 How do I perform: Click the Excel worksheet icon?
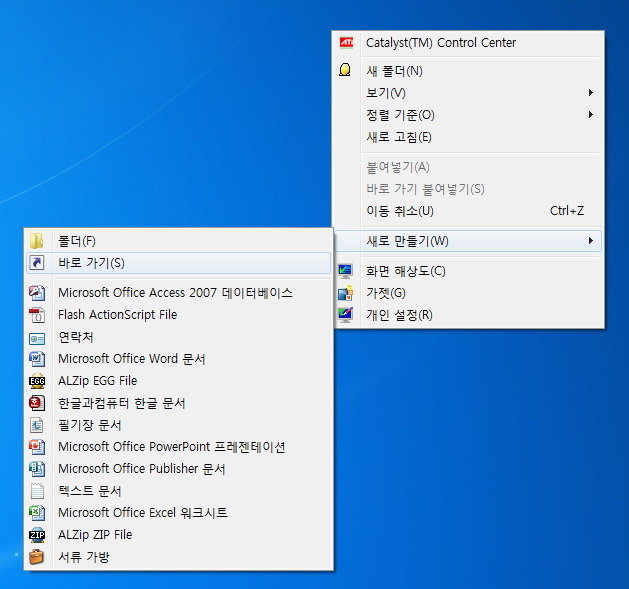point(37,512)
